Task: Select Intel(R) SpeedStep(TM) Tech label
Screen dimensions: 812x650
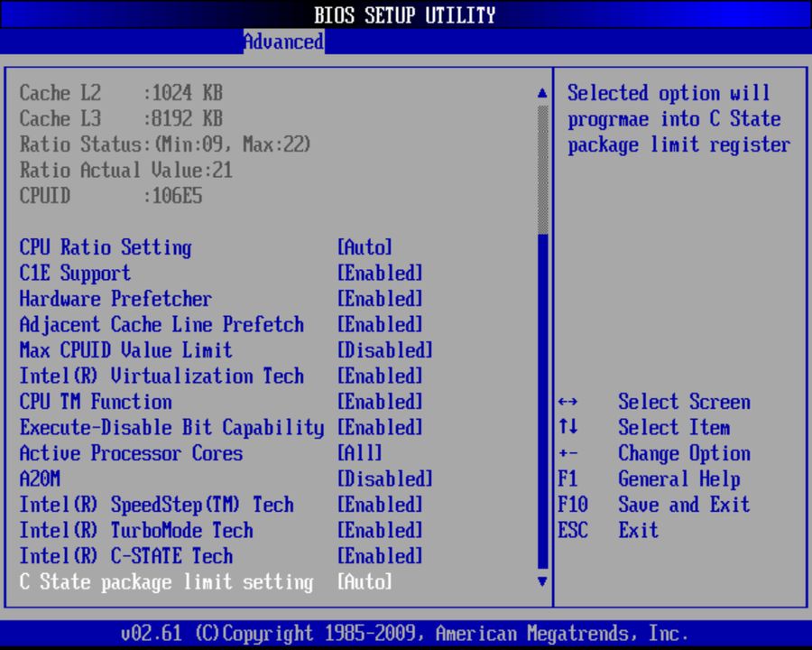Action: [156, 505]
